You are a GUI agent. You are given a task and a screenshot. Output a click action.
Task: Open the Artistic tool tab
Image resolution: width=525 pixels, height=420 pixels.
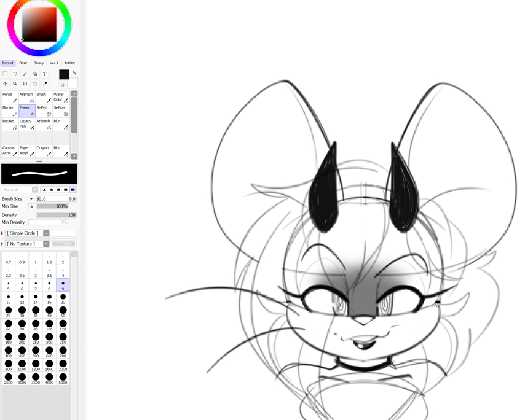(x=69, y=63)
